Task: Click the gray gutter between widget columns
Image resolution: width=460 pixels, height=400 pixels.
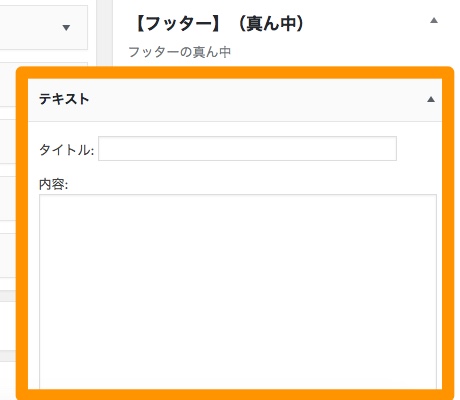Action: (x=105, y=33)
